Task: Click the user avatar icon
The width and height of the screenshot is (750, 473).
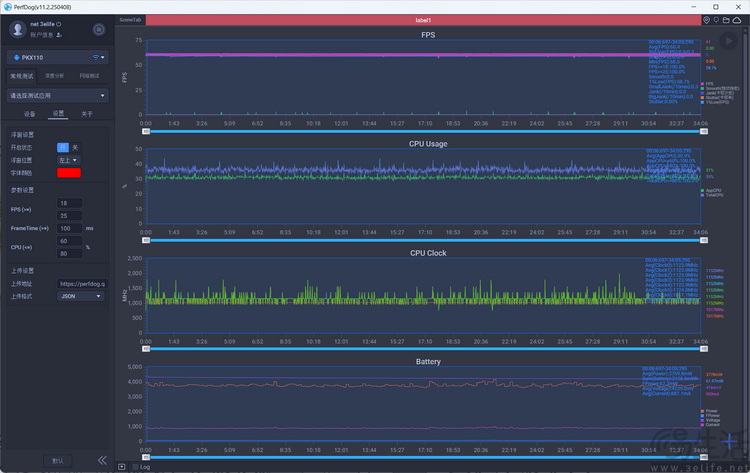Action: 18,29
